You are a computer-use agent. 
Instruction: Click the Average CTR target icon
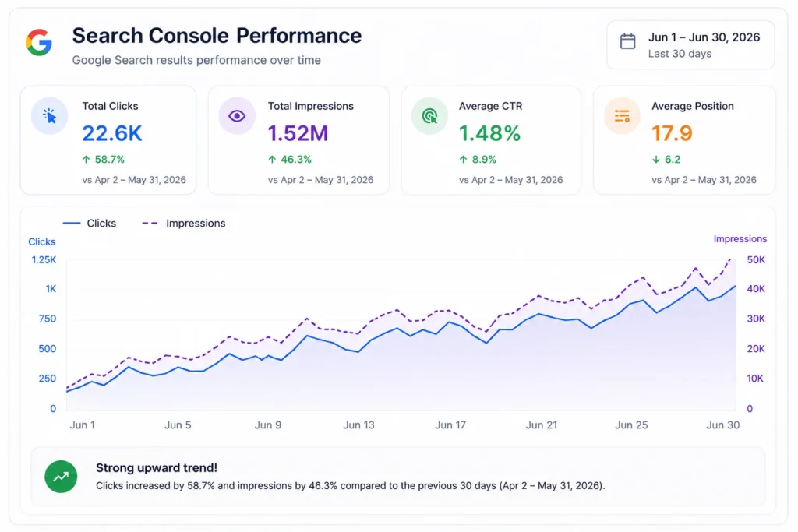[429, 116]
